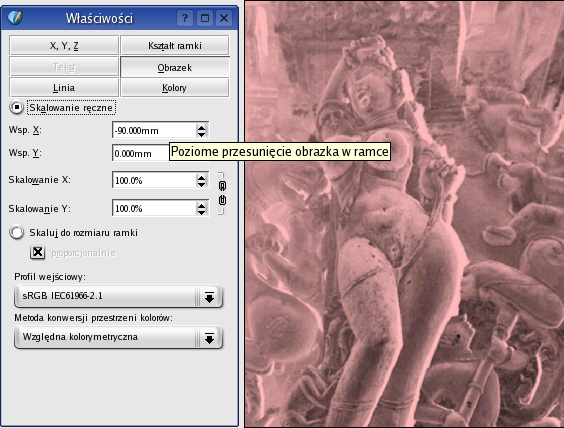Image resolution: width=564 pixels, height=428 pixels.
Task: Click the Wsp. X input field
Action: pos(154,130)
